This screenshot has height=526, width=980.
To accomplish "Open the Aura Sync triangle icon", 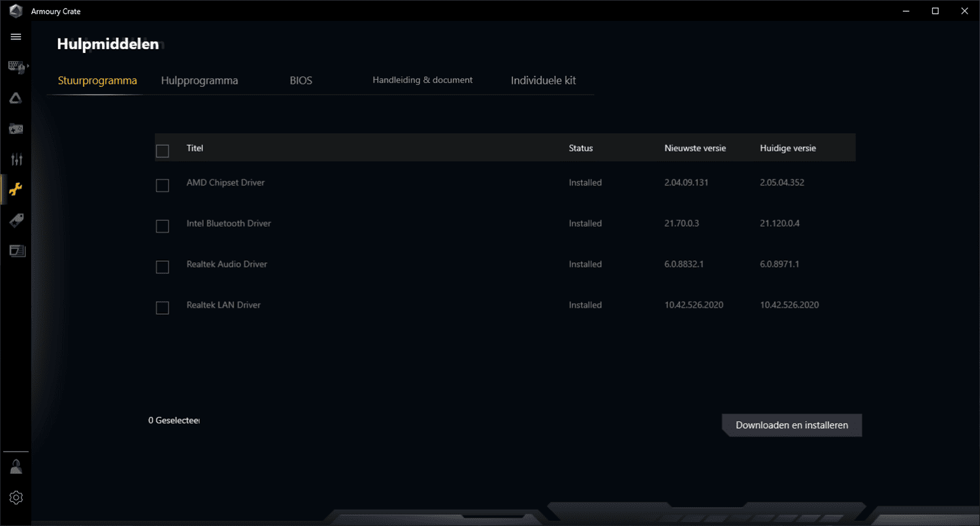I will (x=16, y=99).
